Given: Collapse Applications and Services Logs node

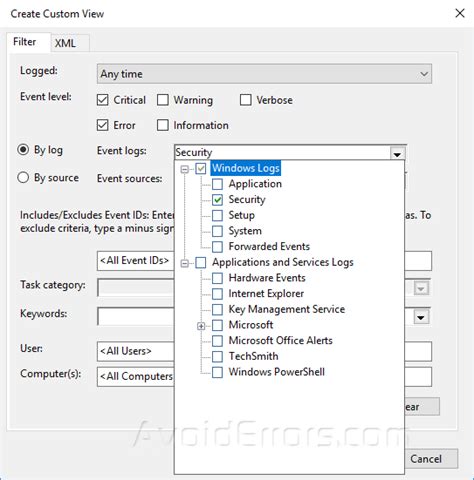Looking at the screenshot, I should click(x=185, y=263).
